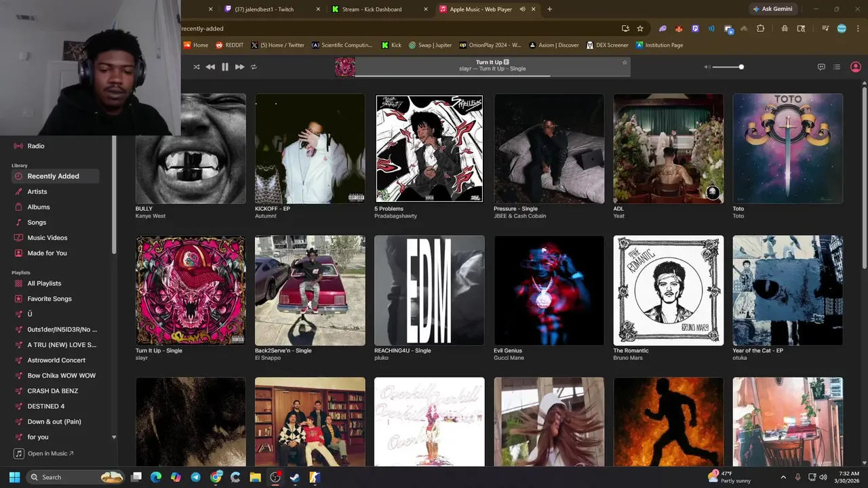Screen dimensions: 868x488
Task: Open the lyrics panel
Action: (821, 67)
